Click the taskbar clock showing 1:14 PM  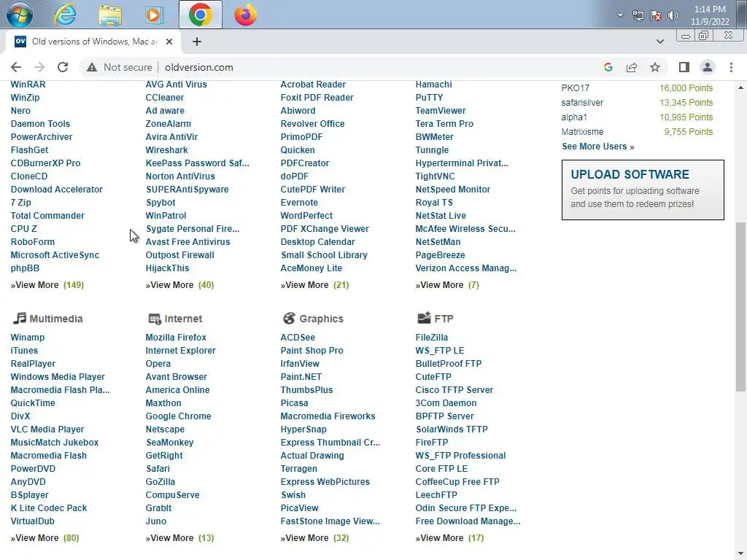pyautogui.click(x=710, y=15)
